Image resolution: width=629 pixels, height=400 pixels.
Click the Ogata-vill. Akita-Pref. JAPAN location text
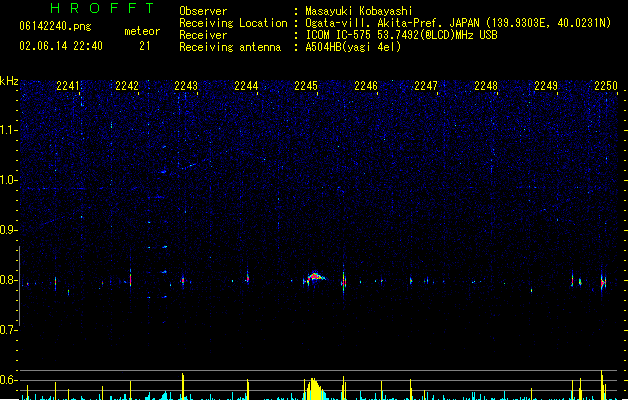coord(392,23)
